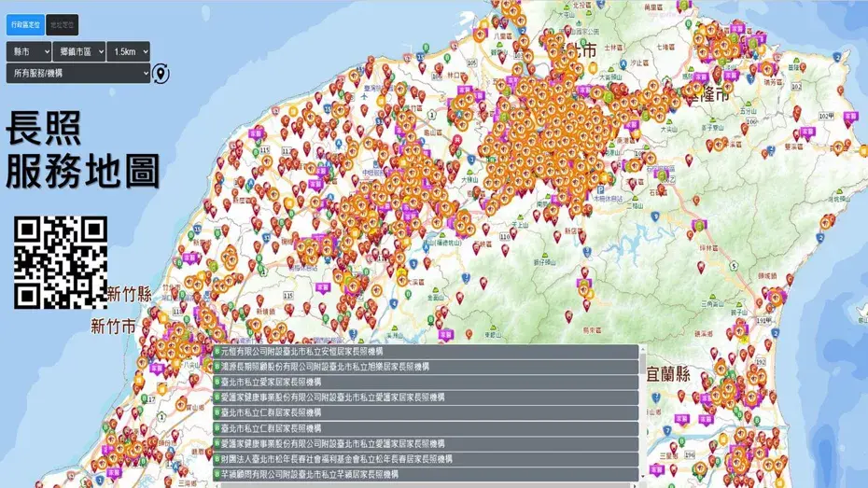The height and width of the screenshot is (488, 868).
Task: Select the 行政區定位 tab
Action: coord(25,25)
